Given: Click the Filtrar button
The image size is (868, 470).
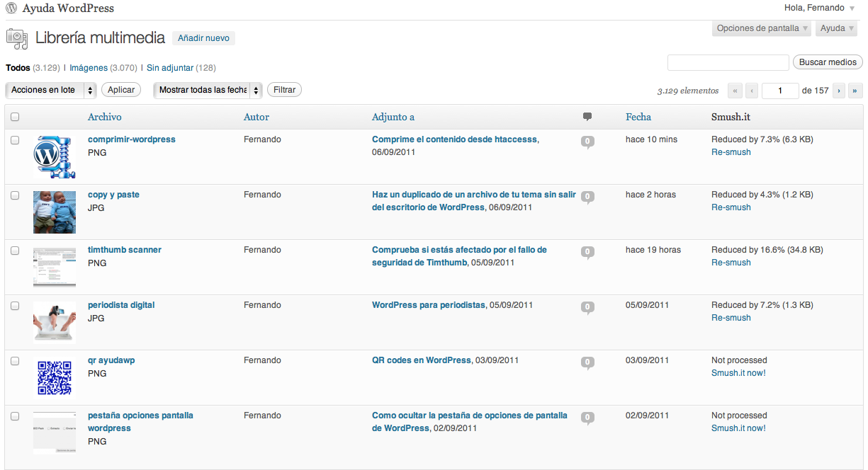Looking at the screenshot, I should [285, 90].
